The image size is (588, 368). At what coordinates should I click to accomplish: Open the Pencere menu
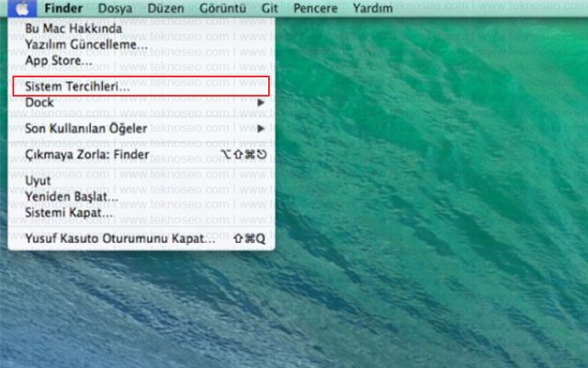(x=315, y=8)
